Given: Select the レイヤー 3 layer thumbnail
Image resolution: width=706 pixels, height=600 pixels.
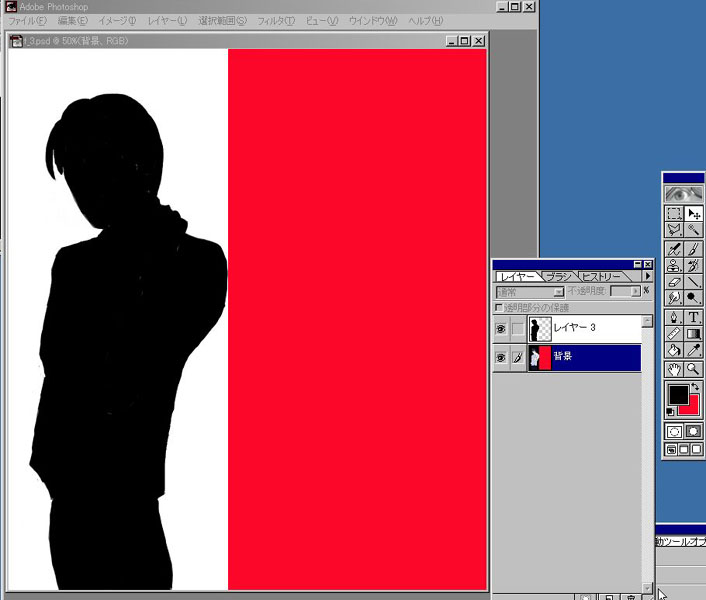Looking at the screenshot, I should (x=540, y=329).
